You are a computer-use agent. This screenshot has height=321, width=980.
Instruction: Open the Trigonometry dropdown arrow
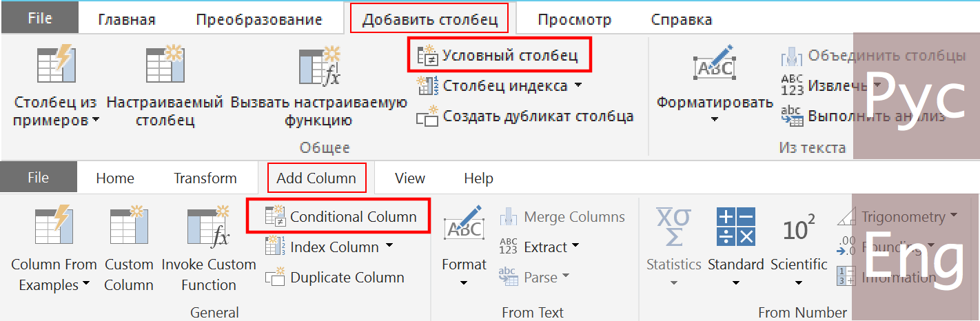(953, 216)
